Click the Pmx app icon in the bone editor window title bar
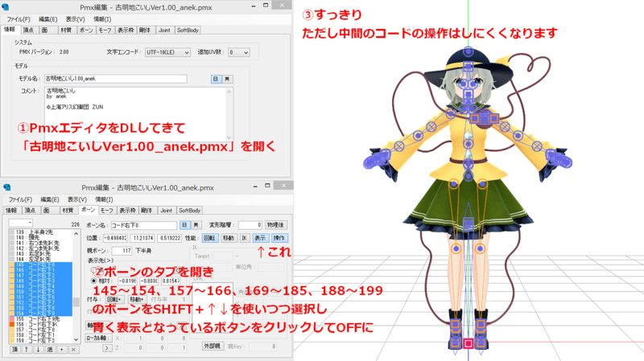 [7, 187]
